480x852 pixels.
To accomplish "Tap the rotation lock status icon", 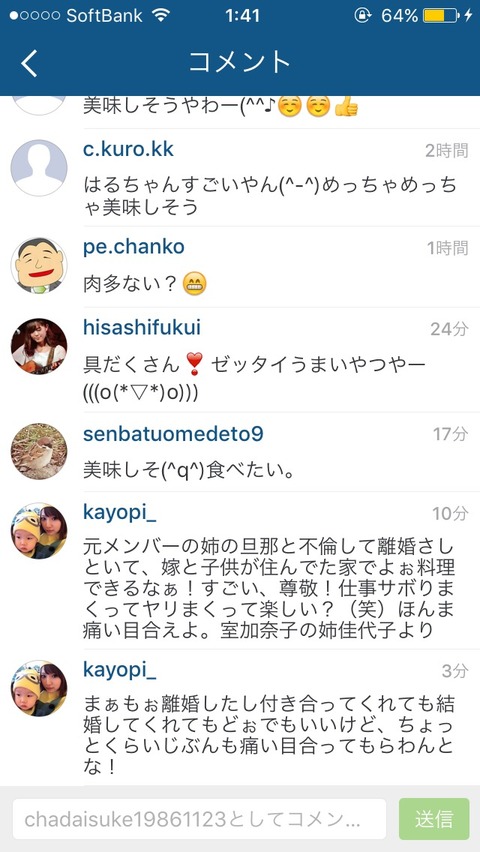I will 363,16.
